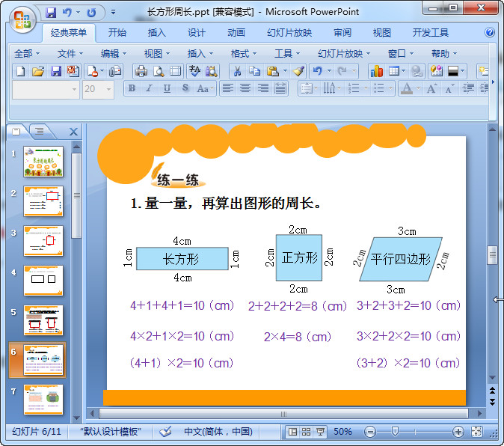Align text to the left

coord(228,88)
